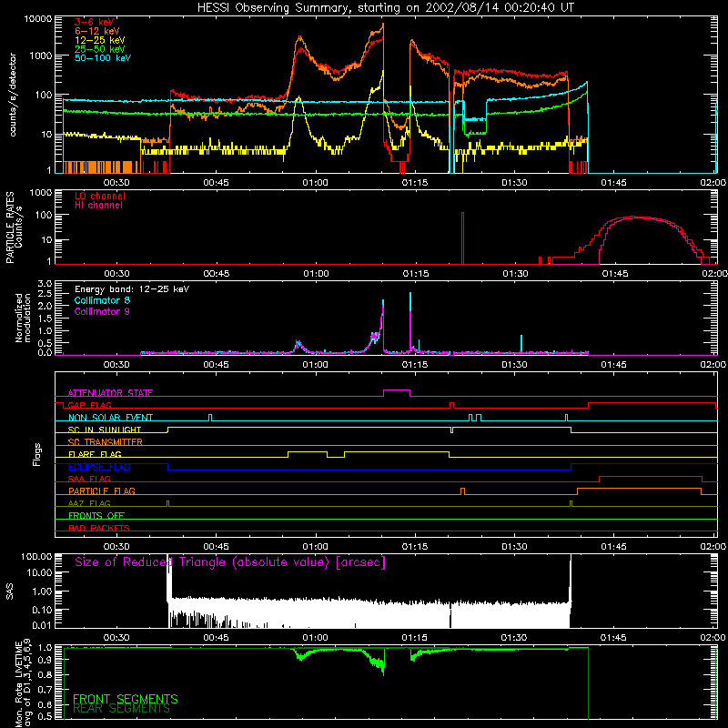Viewport: 728px width, 728px height.
Task: Select the 25-50 keV legend label
Action: pyautogui.click(x=100, y=49)
